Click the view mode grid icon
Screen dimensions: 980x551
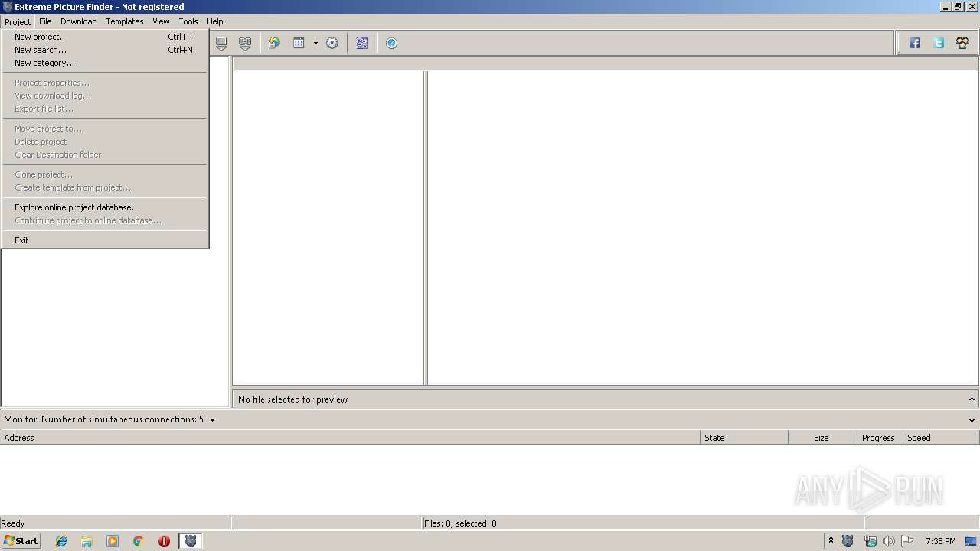pos(299,44)
